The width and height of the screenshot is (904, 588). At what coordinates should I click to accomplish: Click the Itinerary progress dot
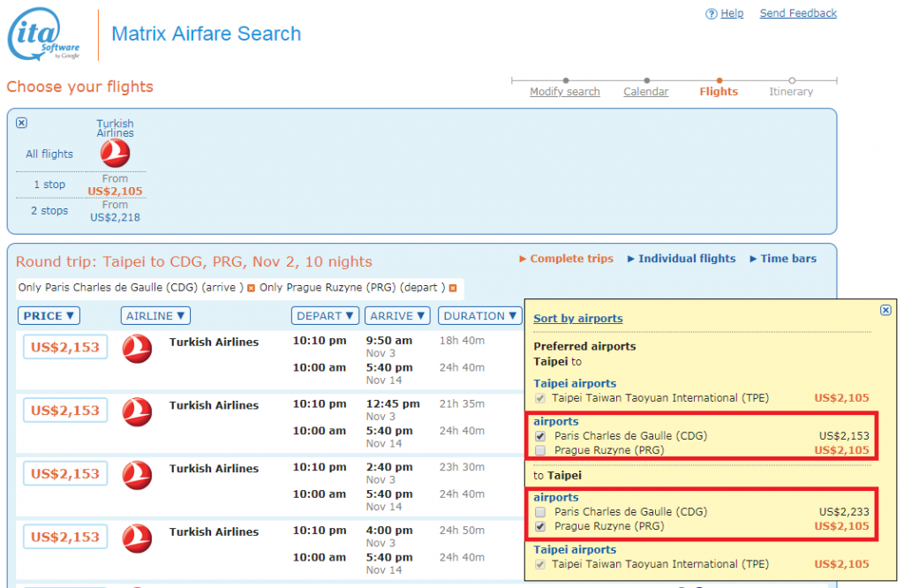[792, 80]
